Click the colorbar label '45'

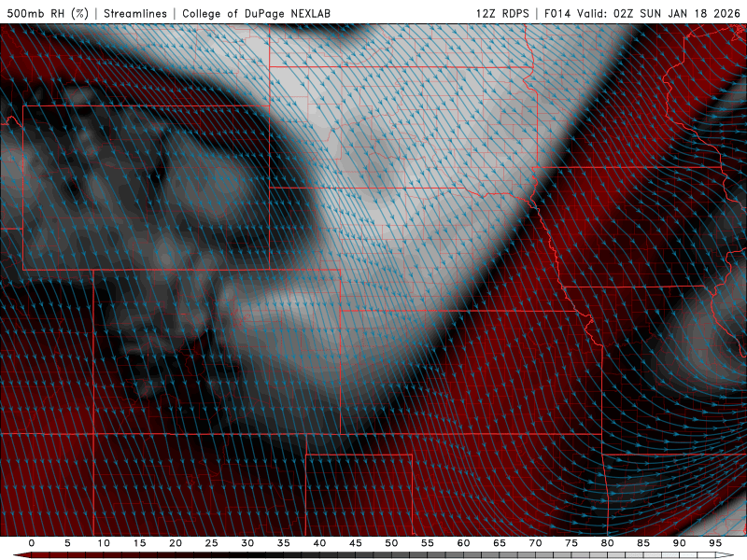[356, 543]
